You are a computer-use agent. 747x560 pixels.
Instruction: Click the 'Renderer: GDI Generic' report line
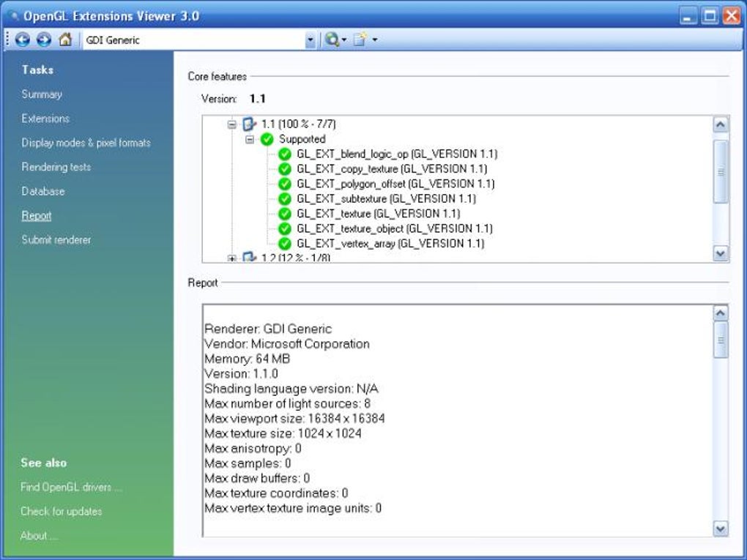pos(268,329)
